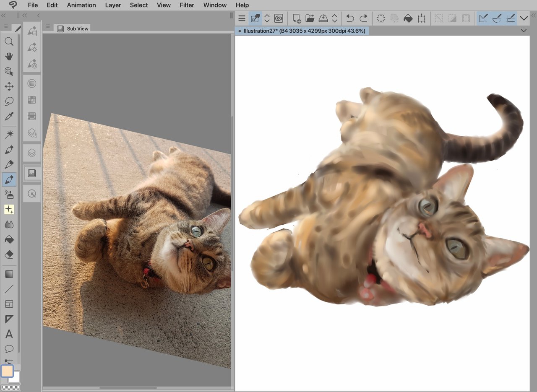Open the Animation cels filmstrip palette icon
Image resolution: width=537 pixels, height=392 pixels.
click(32, 116)
